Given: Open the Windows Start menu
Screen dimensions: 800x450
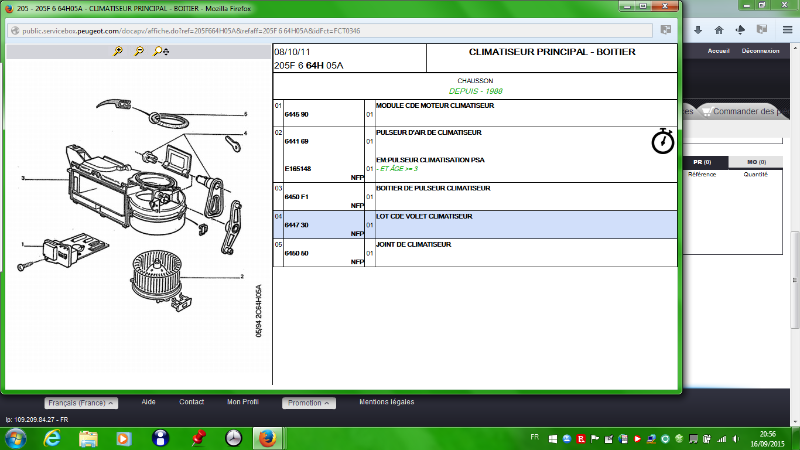Looking at the screenshot, I should click(x=16, y=438).
